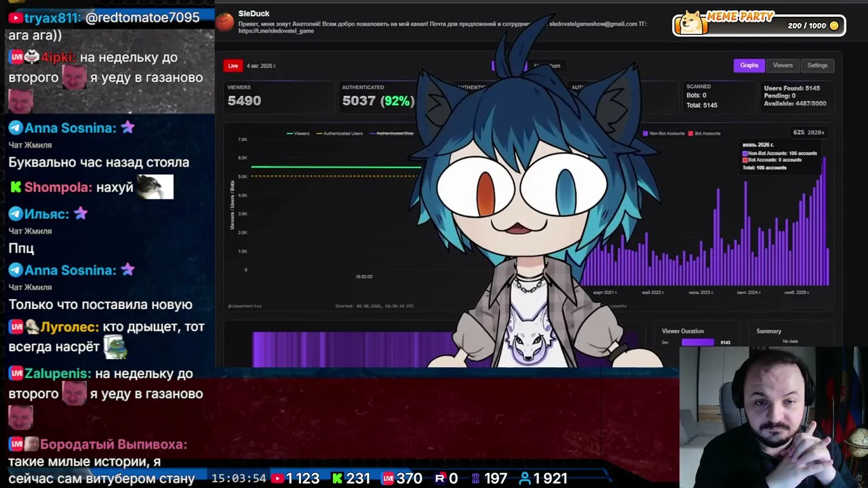Open the Settings tab
Image resolution: width=868 pixels, height=488 pixels.
(817, 66)
